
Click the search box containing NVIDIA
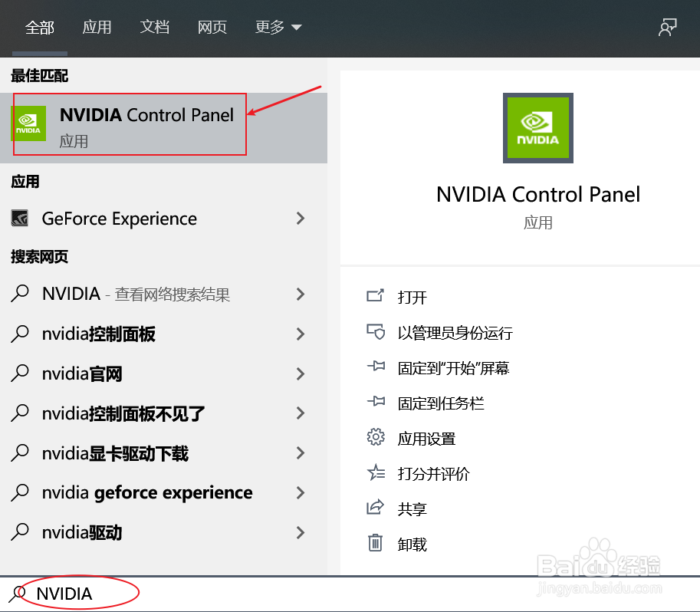[x=350, y=594]
